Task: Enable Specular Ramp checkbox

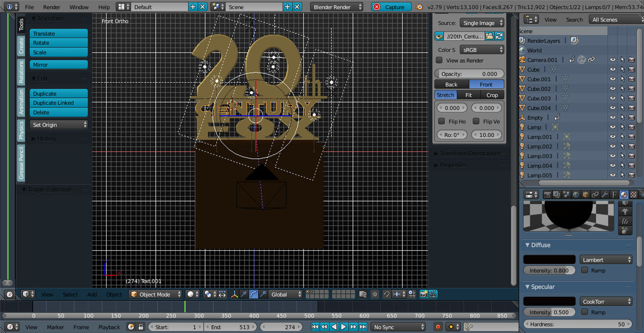Action: (584, 312)
